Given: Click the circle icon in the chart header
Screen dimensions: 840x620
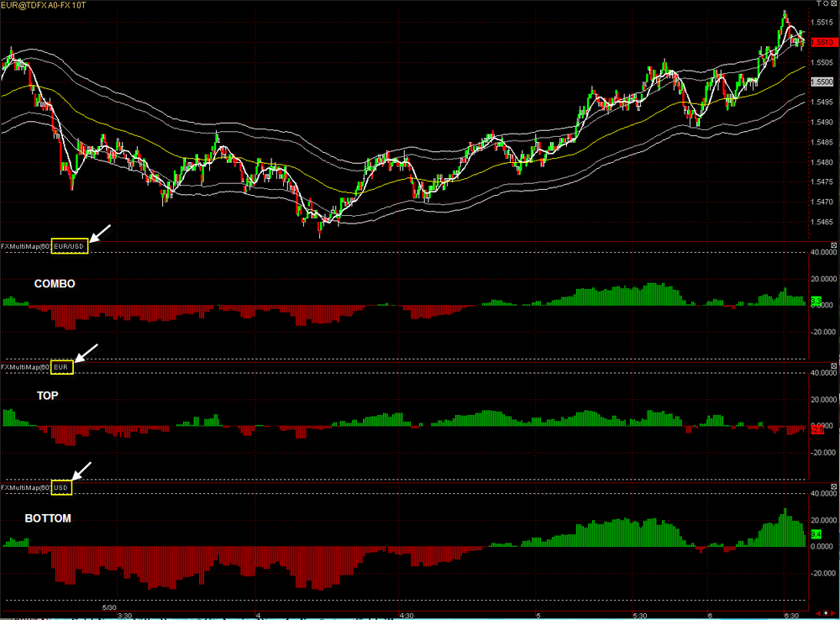Looking at the screenshot, I should point(826,3).
